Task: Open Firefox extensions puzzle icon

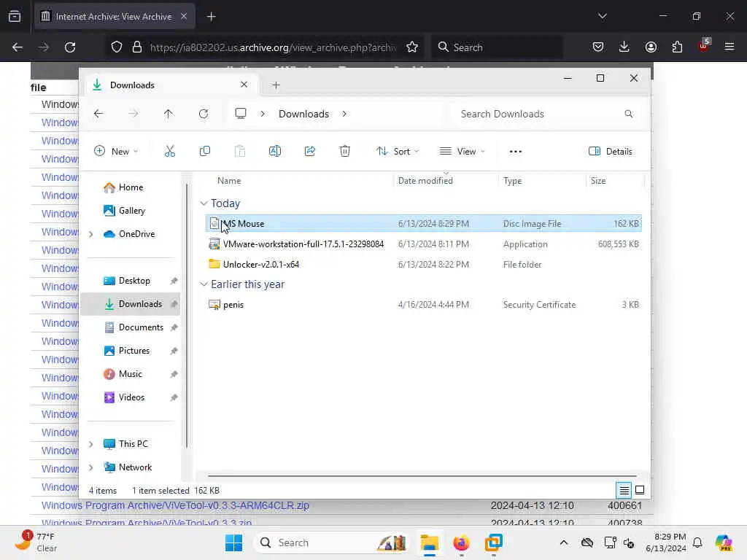Action: [x=677, y=47]
